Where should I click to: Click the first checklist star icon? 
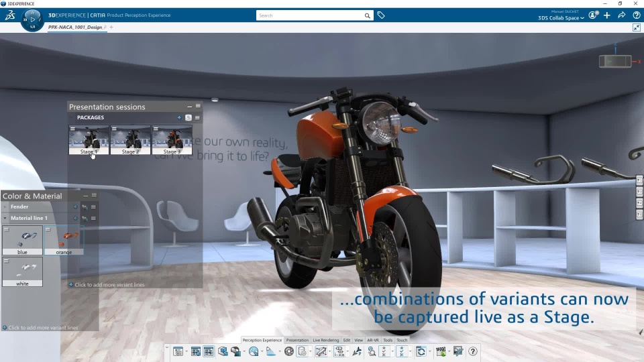click(384, 351)
